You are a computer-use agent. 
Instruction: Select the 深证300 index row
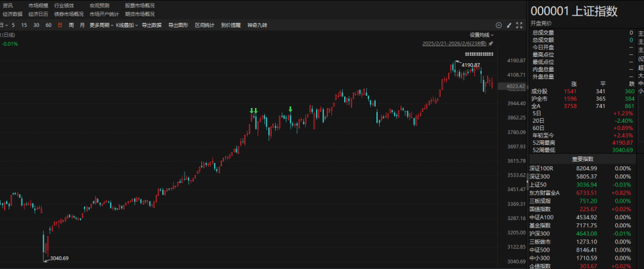coord(583,176)
